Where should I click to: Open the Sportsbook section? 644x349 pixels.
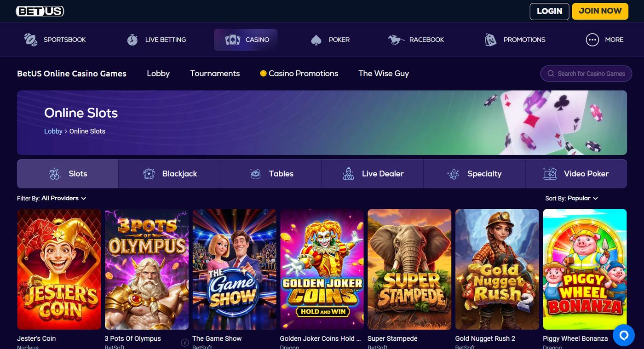(x=55, y=40)
